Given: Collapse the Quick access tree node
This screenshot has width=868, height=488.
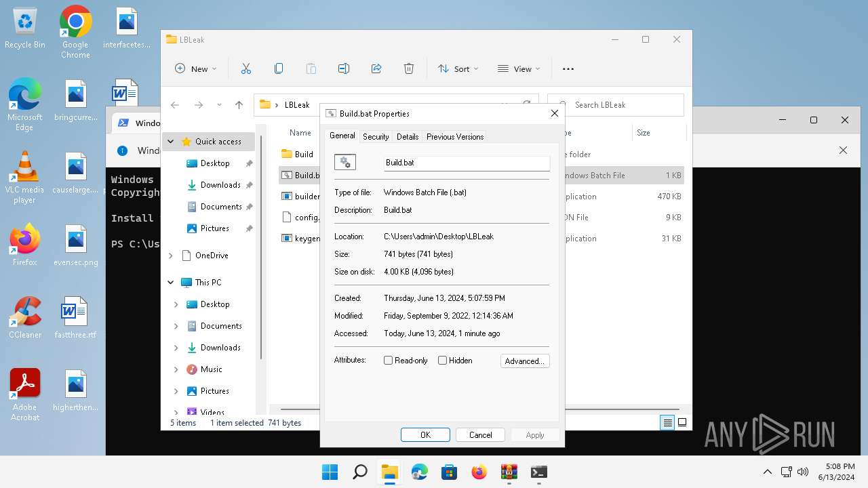Looking at the screenshot, I should [171, 142].
